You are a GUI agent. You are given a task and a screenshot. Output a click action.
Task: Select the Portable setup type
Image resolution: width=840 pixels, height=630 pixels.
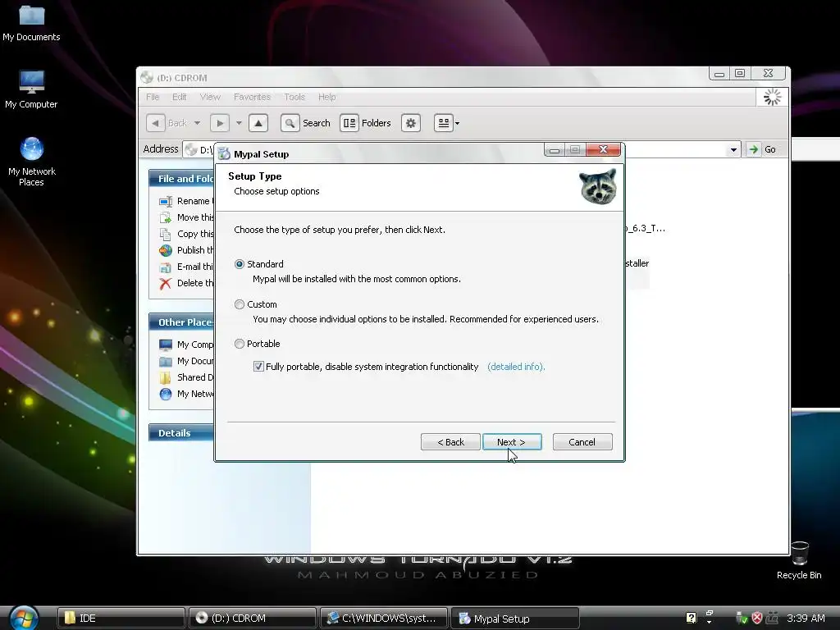[x=240, y=344]
